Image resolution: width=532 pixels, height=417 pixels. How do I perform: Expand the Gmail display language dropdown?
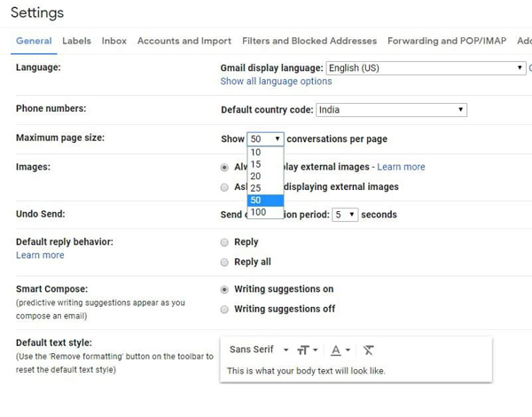tap(426, 67)
